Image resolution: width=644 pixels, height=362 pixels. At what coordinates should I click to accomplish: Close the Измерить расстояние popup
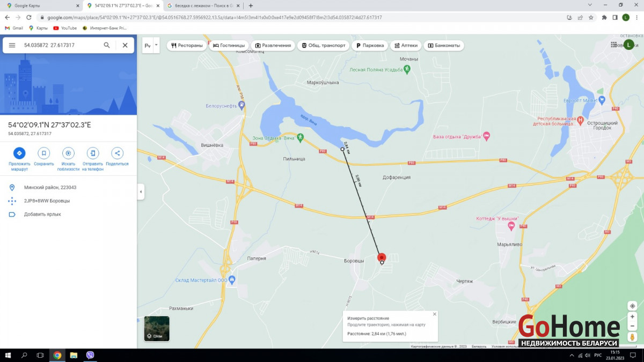(x=435, y=314)
